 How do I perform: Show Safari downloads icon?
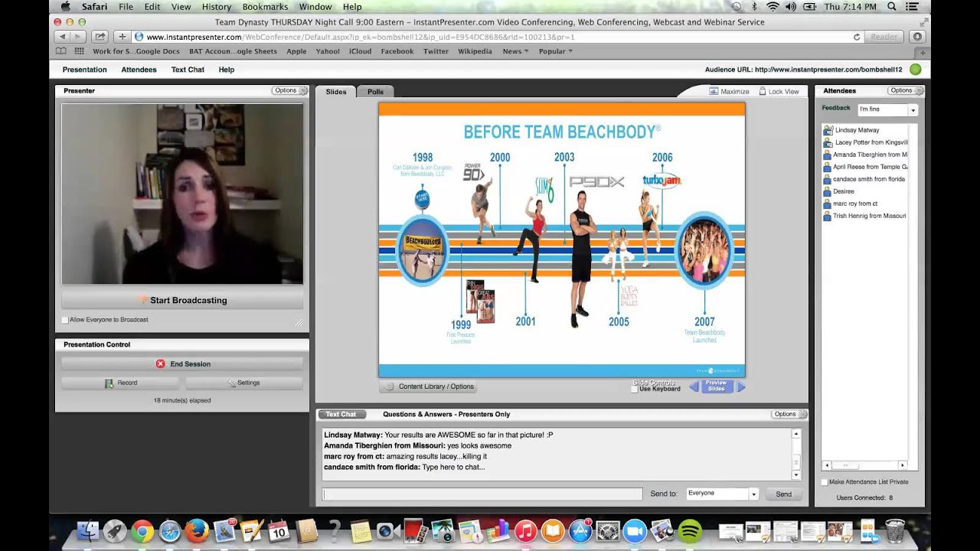(916, 37)
